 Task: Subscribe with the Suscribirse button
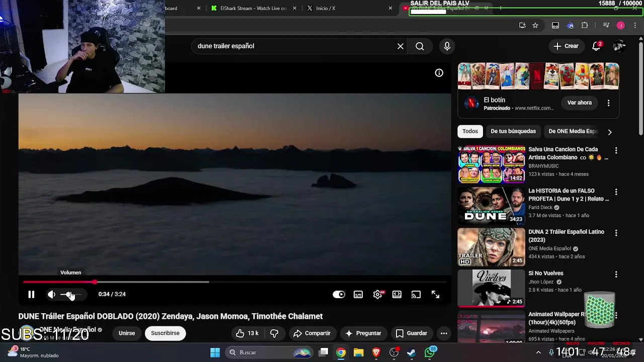click(165, 333)
